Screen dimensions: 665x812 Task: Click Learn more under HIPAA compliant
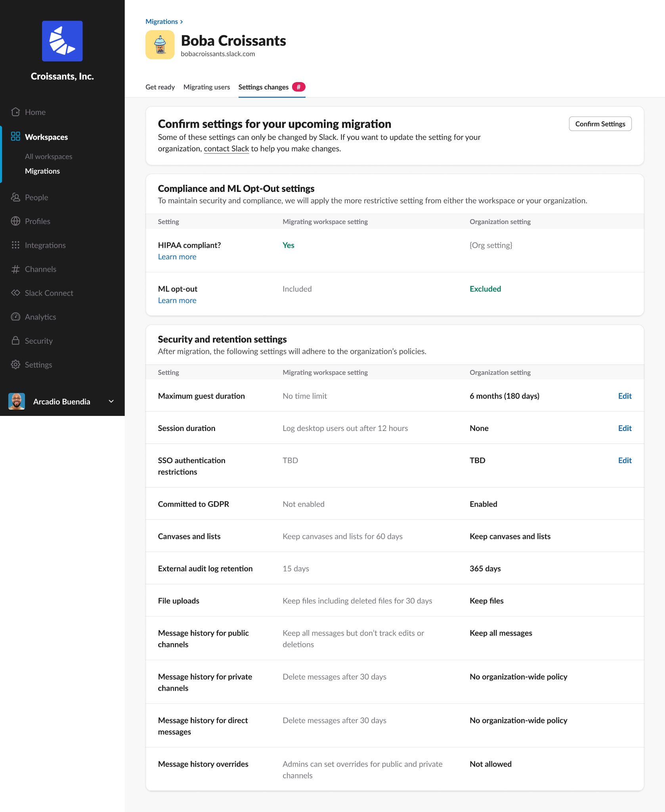177,257
